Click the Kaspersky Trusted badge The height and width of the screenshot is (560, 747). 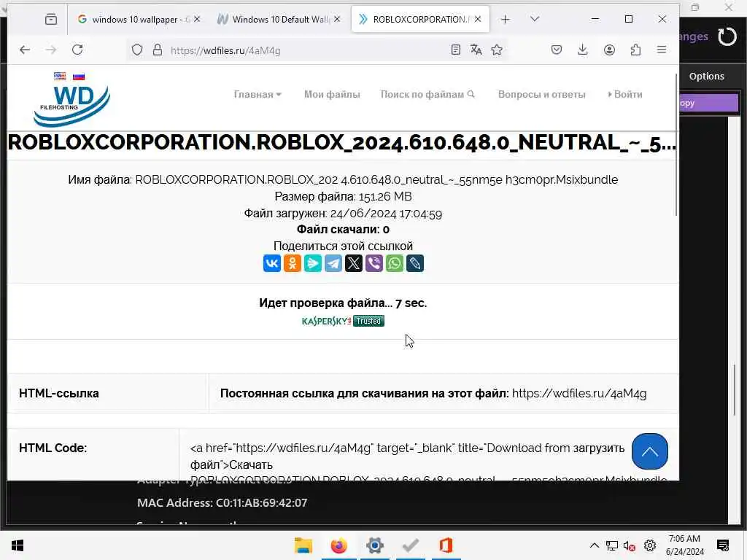tap(343, 321)
